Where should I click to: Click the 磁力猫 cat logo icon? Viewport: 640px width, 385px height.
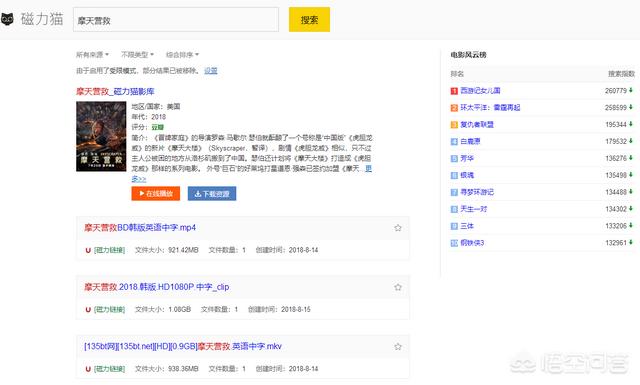(x=7, y=19)
